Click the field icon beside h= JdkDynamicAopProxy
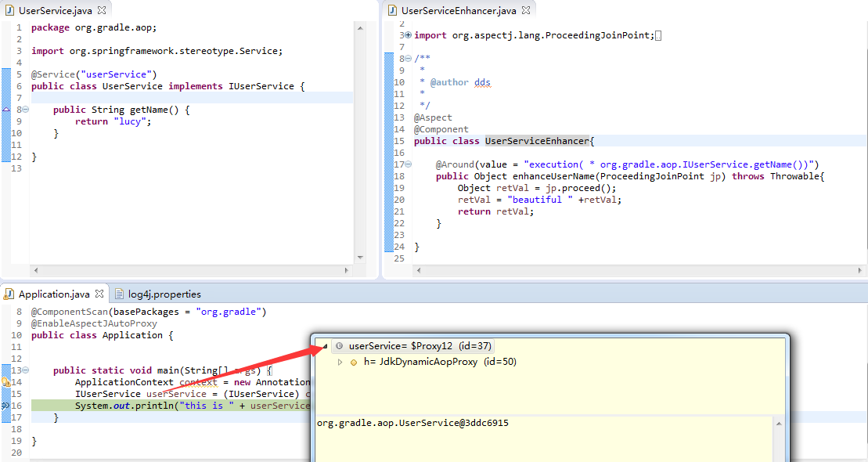868x462 pixels. pyautogui.click(x=354, y=363)
